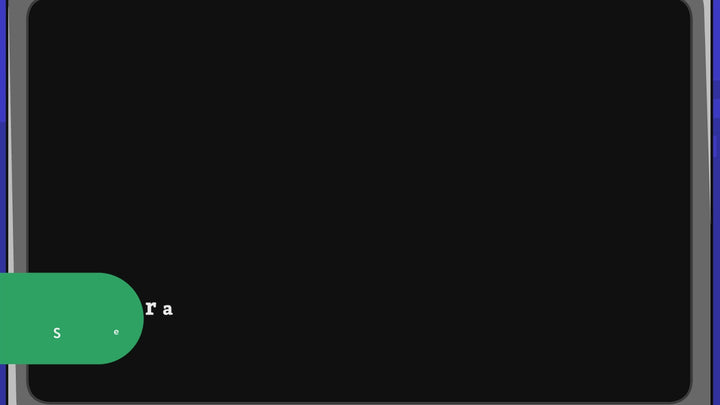Click the gray bezel along the bottom edge
This screenshot has width=720, height=405.
(360, 403)
